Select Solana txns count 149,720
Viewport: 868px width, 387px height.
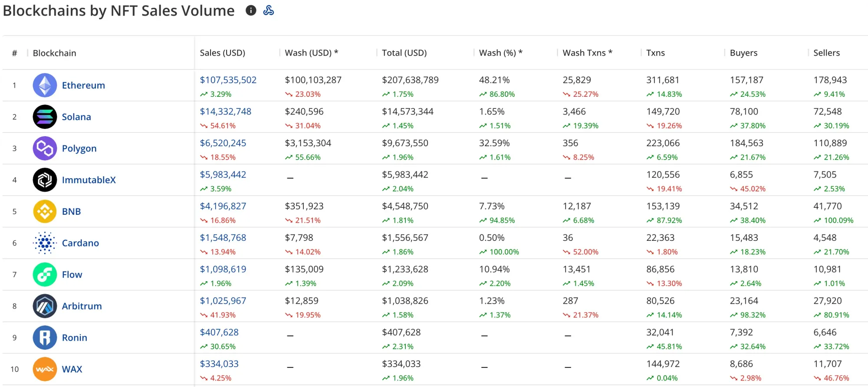[x=663, y=112]
